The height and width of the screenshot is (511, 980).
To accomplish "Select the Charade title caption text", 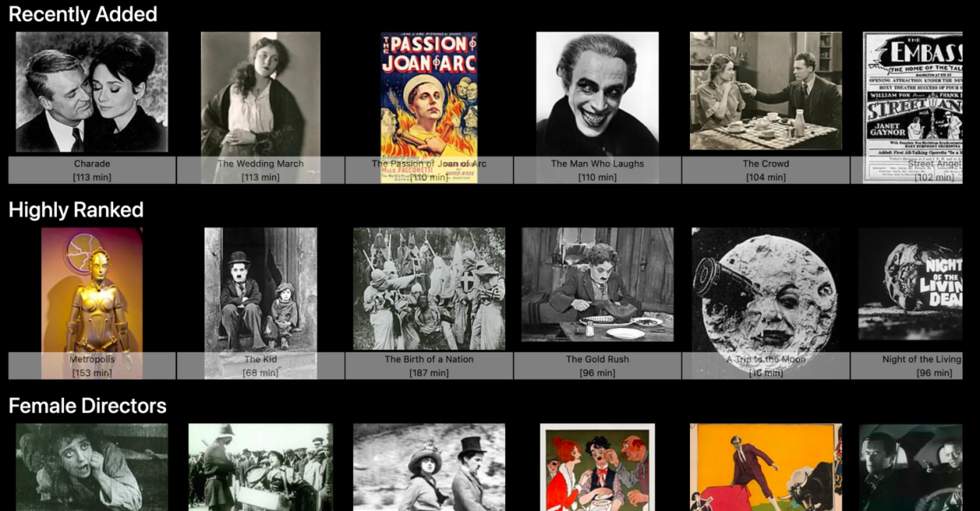I will (92, 163).
